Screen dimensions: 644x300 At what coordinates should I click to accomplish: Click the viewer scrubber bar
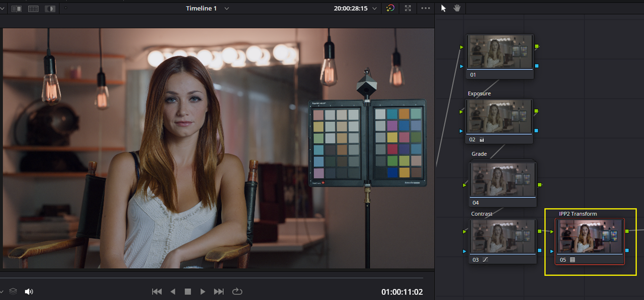click(x=211, y=277)
